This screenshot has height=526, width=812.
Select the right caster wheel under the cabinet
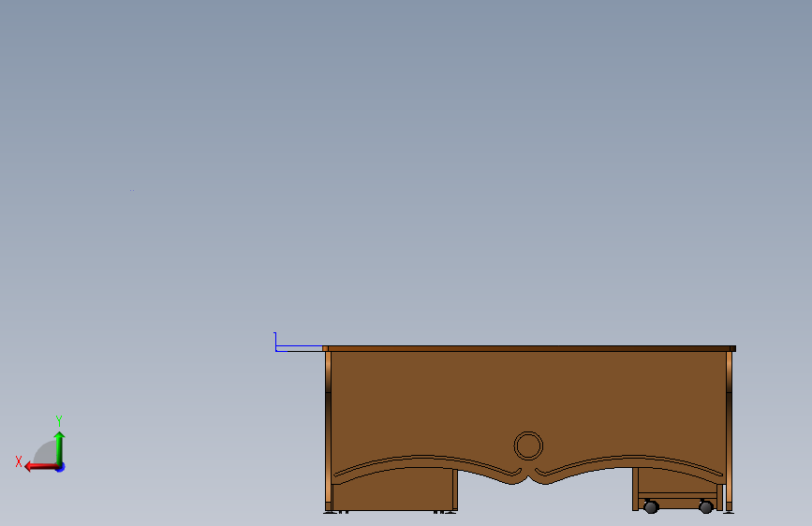coord(706,507)
